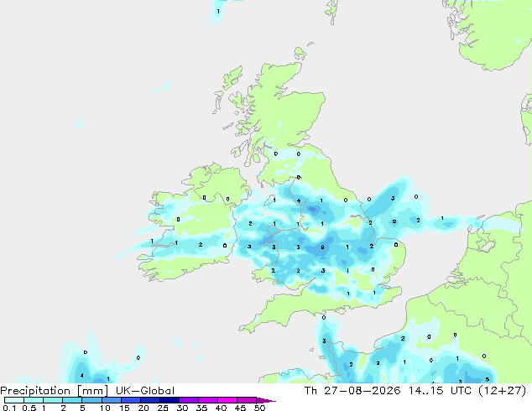Select the 5–10 mm legend color swatch
This screenshot has height=411, width=532.
(91, 400)
